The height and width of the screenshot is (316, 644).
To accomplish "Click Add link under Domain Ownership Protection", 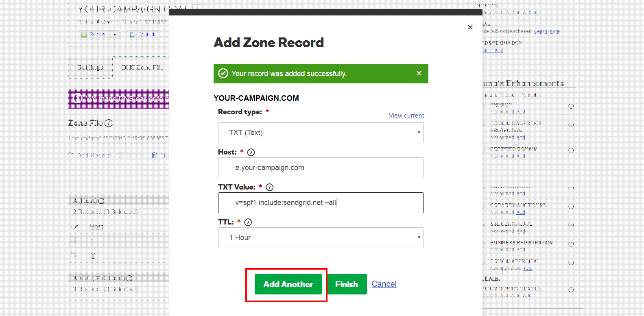I will (x=521, y=137).
